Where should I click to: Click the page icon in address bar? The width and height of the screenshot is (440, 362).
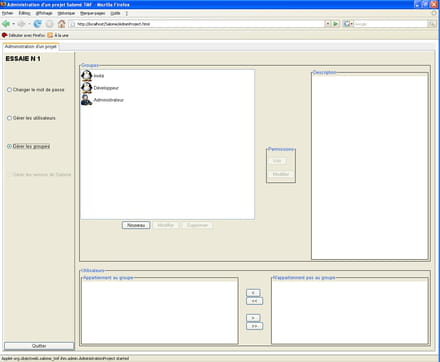click(x=72, y=24)
